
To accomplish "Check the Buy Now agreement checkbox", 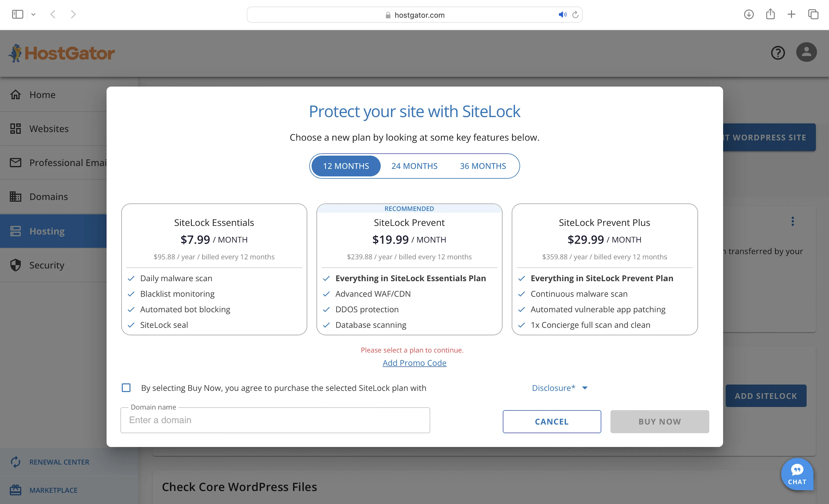I will tap(126, 387).
